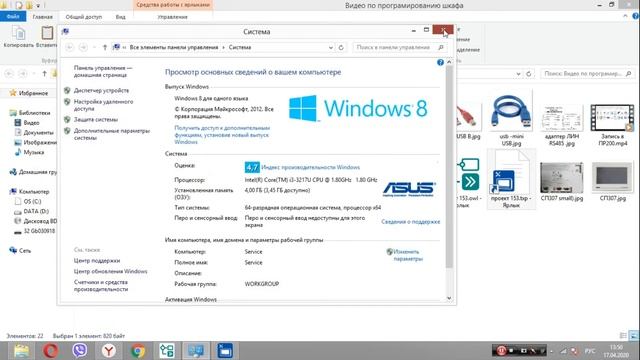Click the help question mark icon in Система window

pyautogui.click(x=440, y=62)
